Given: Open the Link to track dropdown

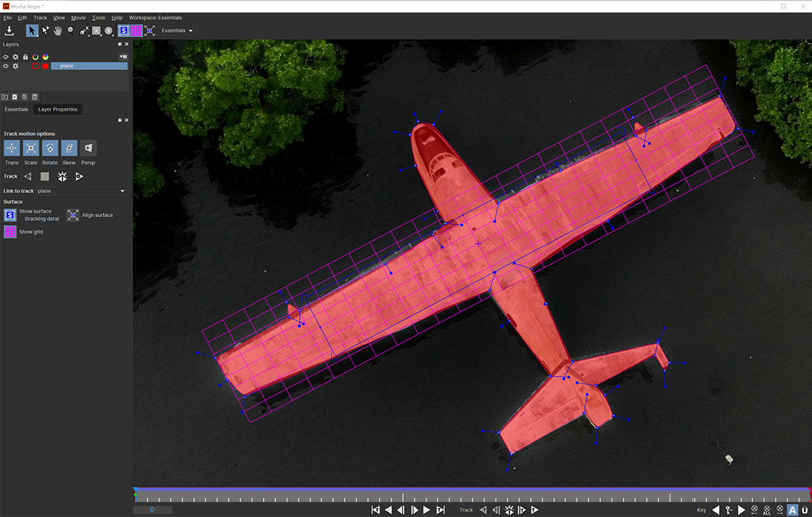Looking at the screenshot, I should point(81,191).
